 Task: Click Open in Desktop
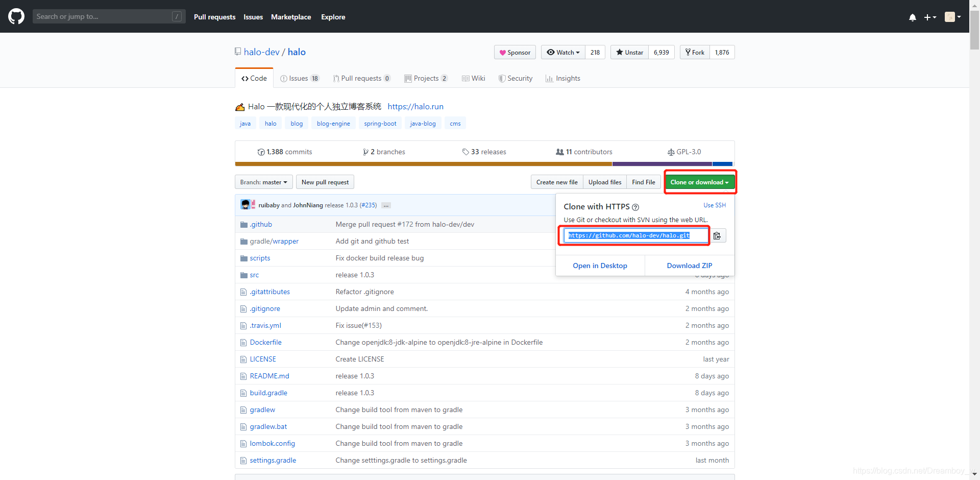tap(600, 266)
